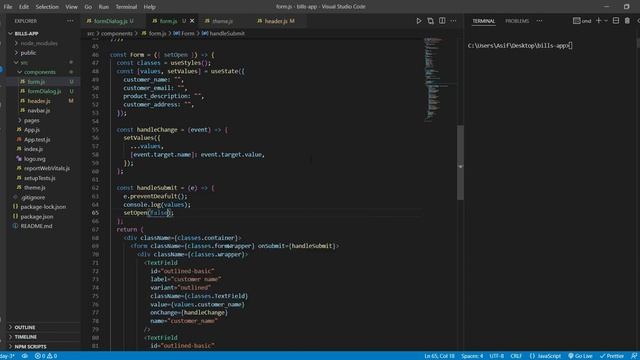
Task: Open App.js file in explorer
Action: 32,130
